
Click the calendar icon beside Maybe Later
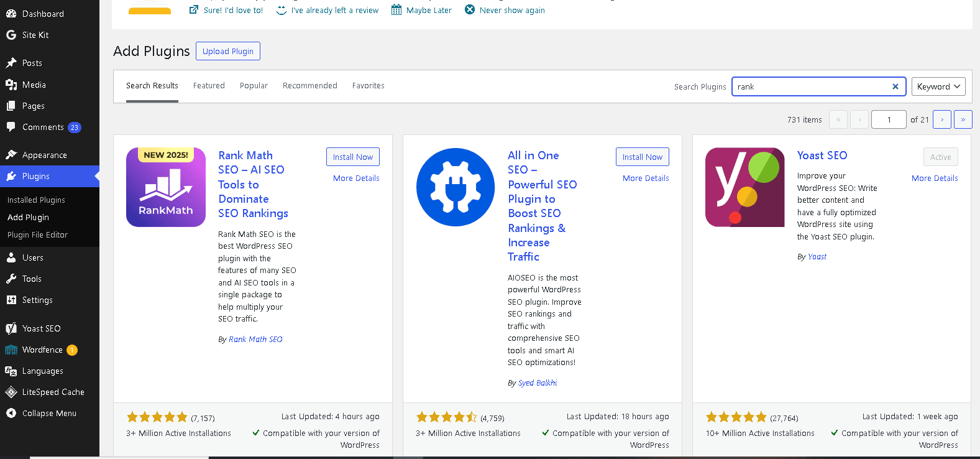[396, 10]
